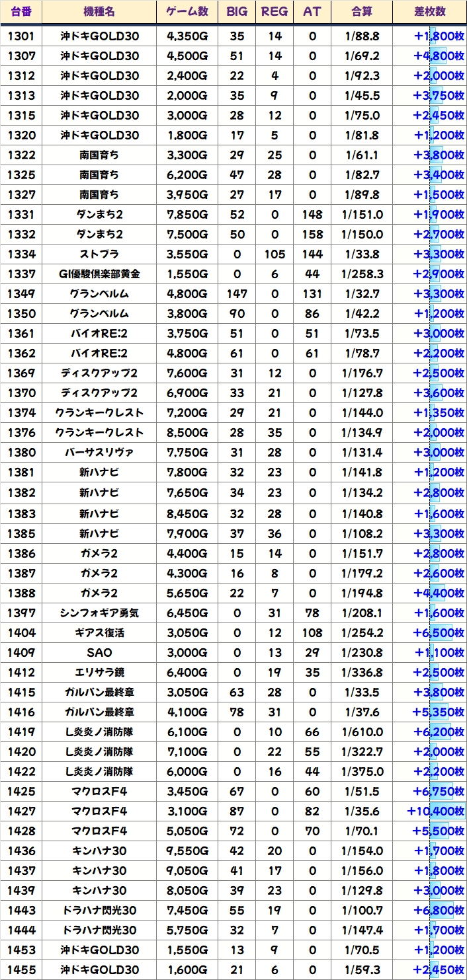Click the BIG column header
The height and width of the screenshot is (980, 467).
pos(237,12)
